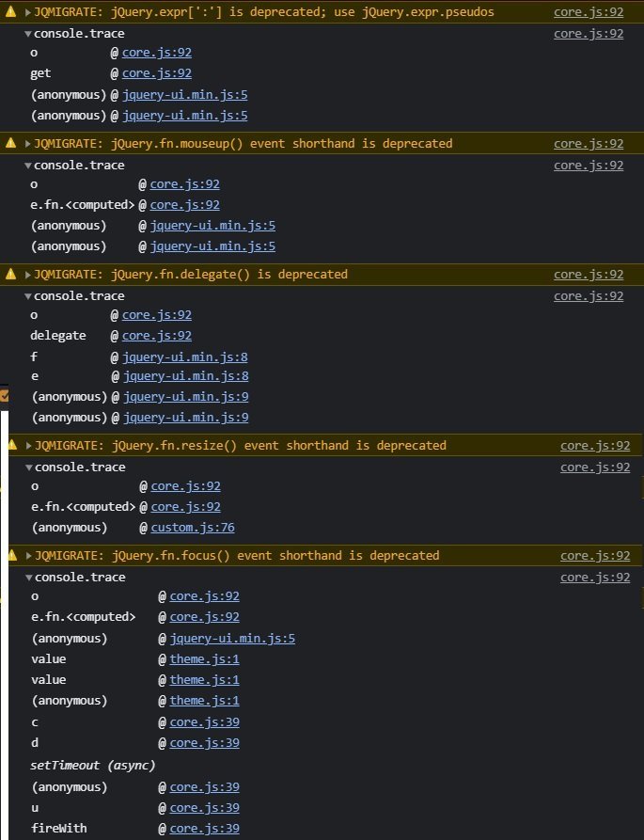This screenshot has width=644, height=840.
Task: Open custom.js:76 source link
Action: point(193,528)
